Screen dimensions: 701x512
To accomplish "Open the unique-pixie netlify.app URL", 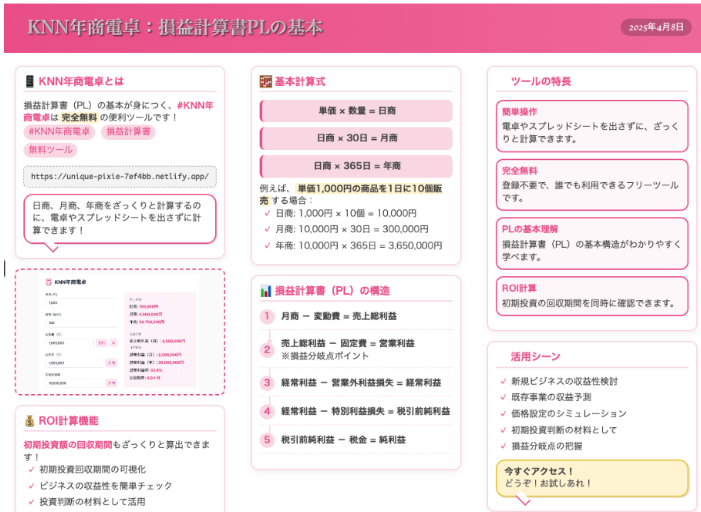I will pyautogui.click(x=119, y=176).
